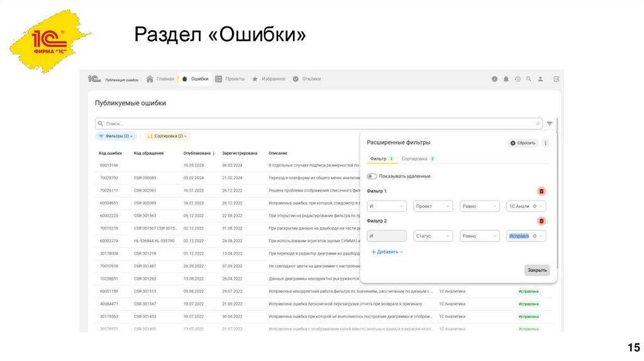Image resolution: width=644 pixels, height=361 pixels.
Task: Select error code 30178004
Action: tap(109, 254)
